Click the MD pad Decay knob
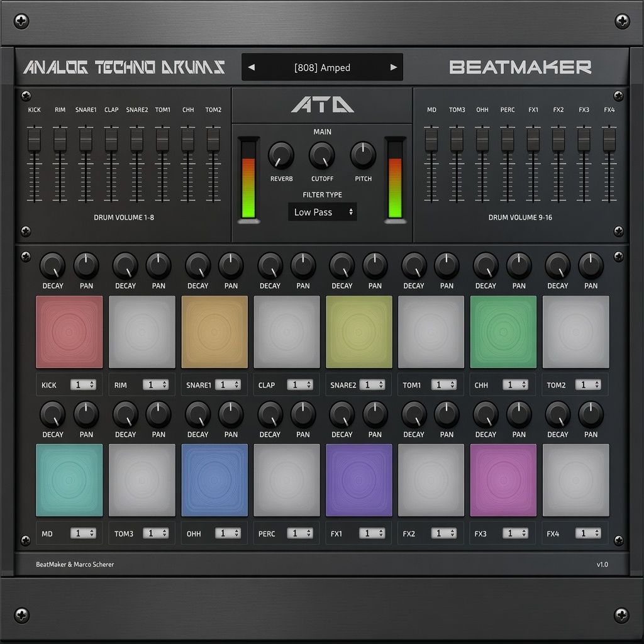 point(53,414)
